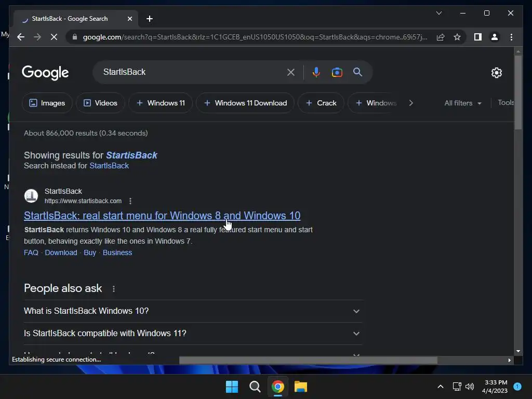Open a new tab
532x399 pixels.
150,19
